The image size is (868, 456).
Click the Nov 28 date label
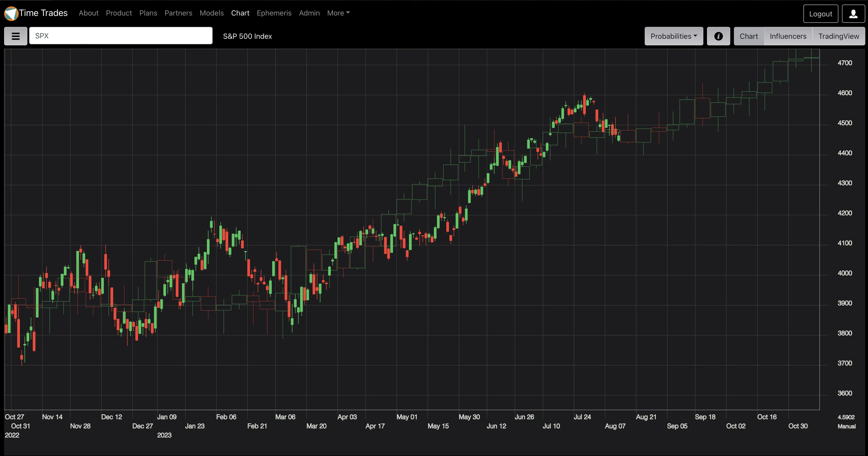80,426
